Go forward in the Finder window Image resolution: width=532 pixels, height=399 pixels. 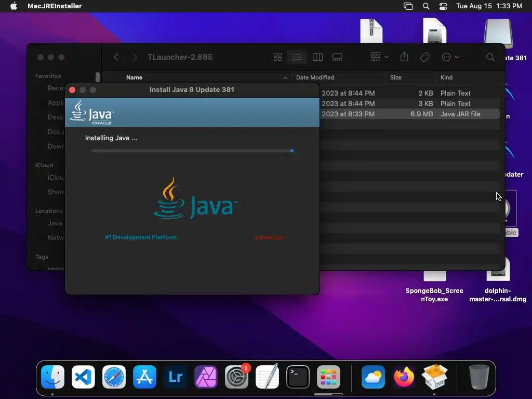[x=135, y=57]
